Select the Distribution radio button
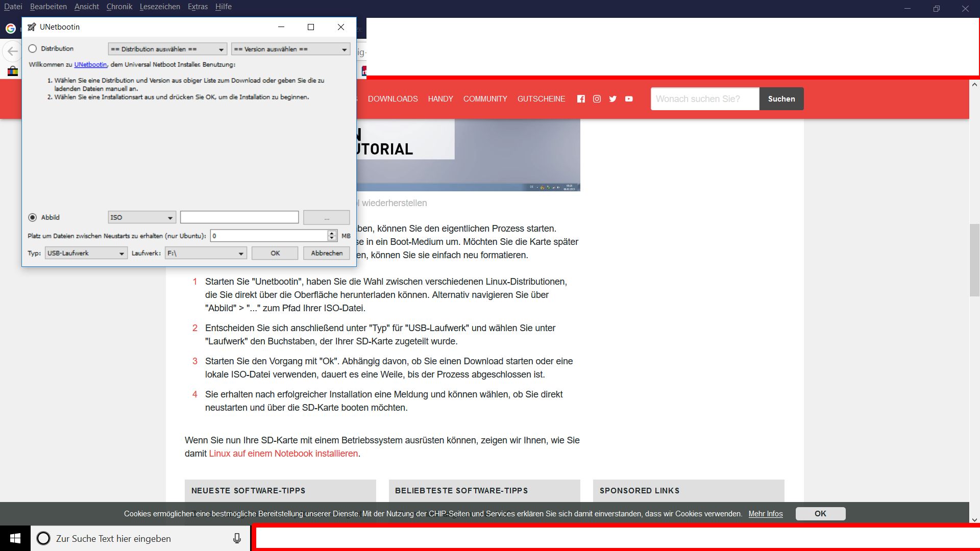This screenshot has width=980, height=551. pyautogui.click(x=33, y=48)
